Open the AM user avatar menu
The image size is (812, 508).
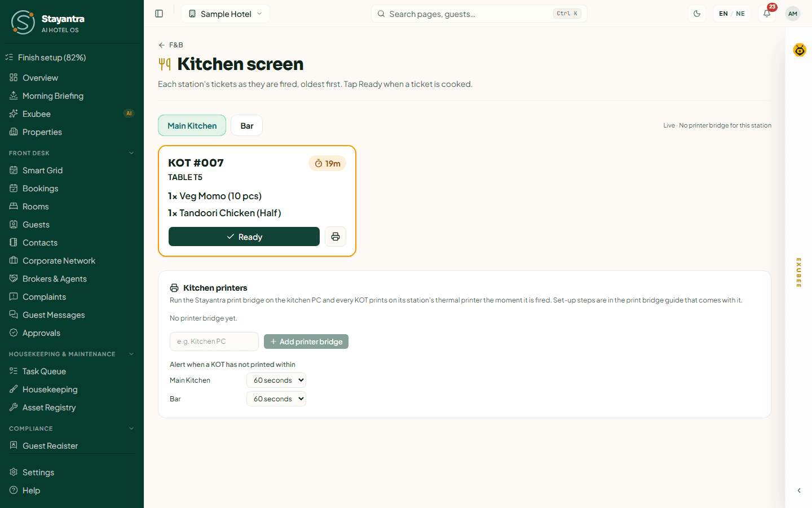pos(793,14)
